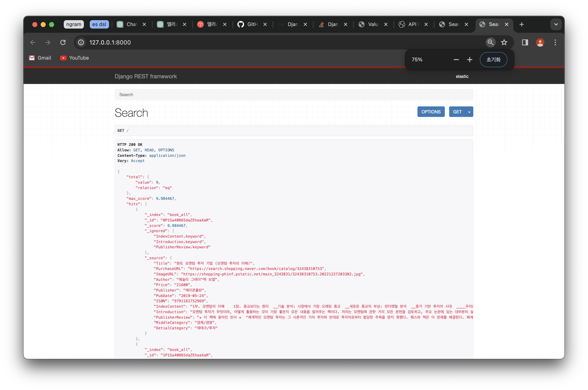This screenshot has height=390, width=588.
Task: Decrease zoom with the minus button
Action: [x=456, y=60]
